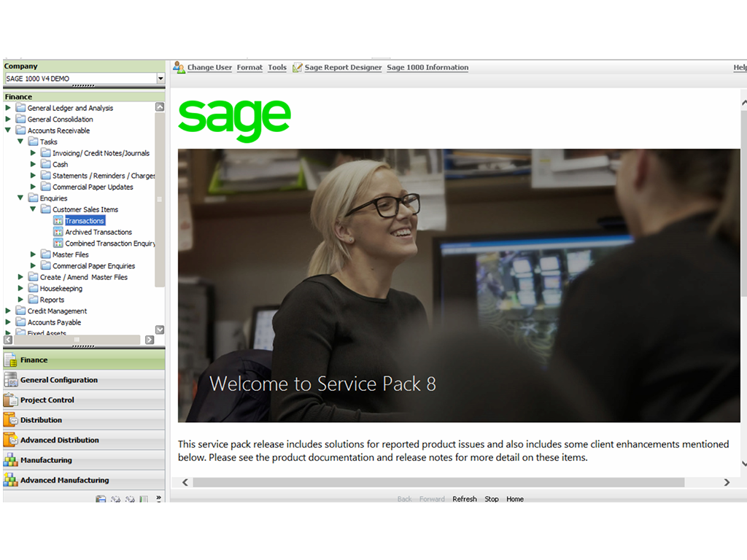
Task: Collapse the Tasks node
Action: tap(20, 141)
